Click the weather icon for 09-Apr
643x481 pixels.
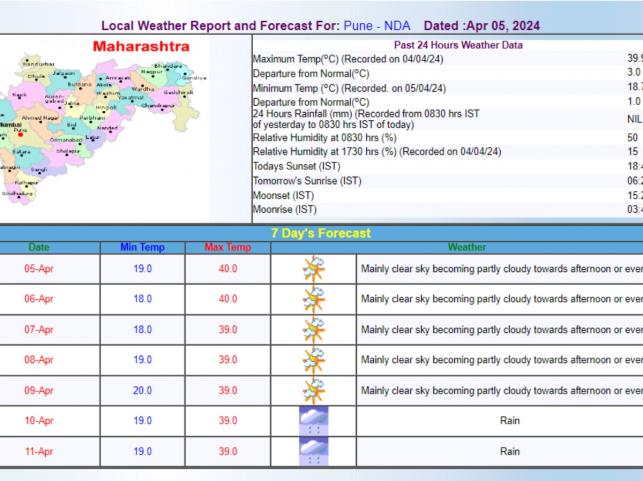(314, 391)
